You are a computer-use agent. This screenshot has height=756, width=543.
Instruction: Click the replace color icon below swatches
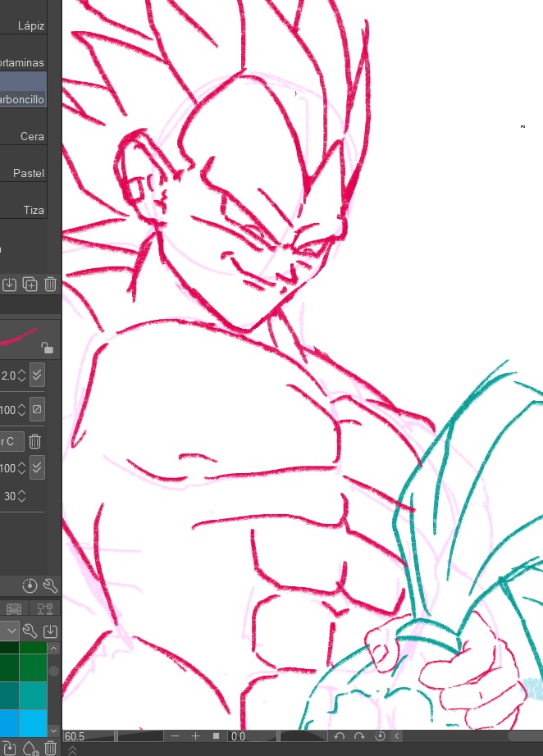coord(9,747)
